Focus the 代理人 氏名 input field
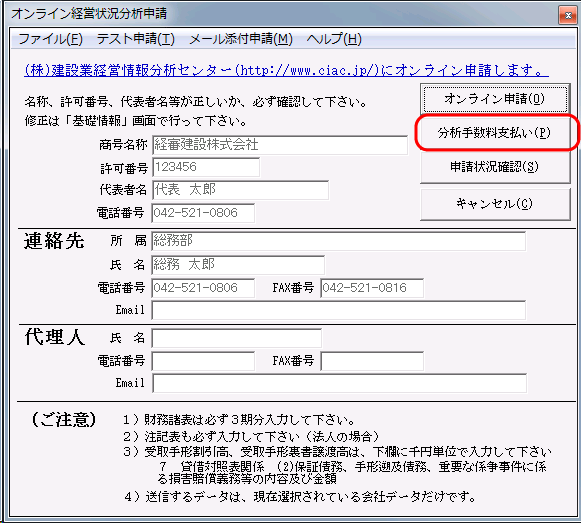This screenshot has width=581, height=523. point(236,338)
